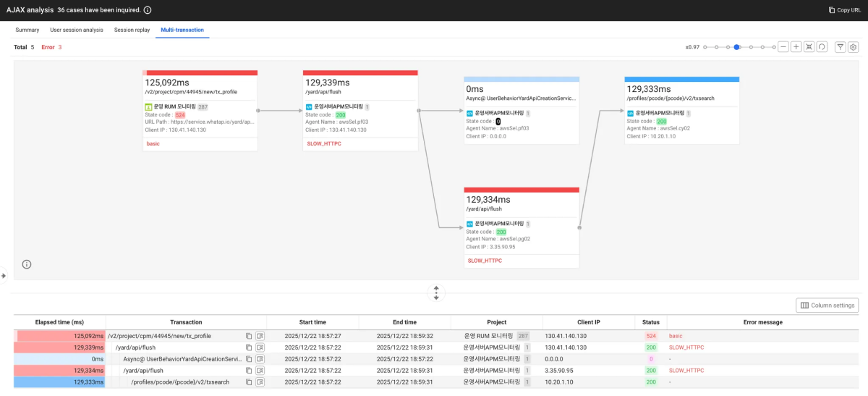Click the Status column header
Image resolution: width=868 pixels, height=396 pixels.
point(651,322)
